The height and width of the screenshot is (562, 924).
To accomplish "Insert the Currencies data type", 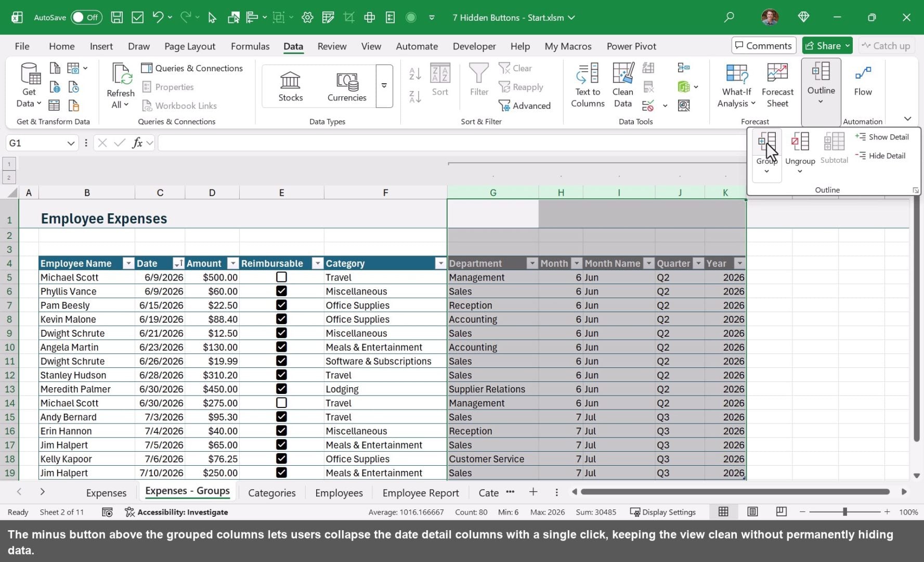I will coord(347,86).
